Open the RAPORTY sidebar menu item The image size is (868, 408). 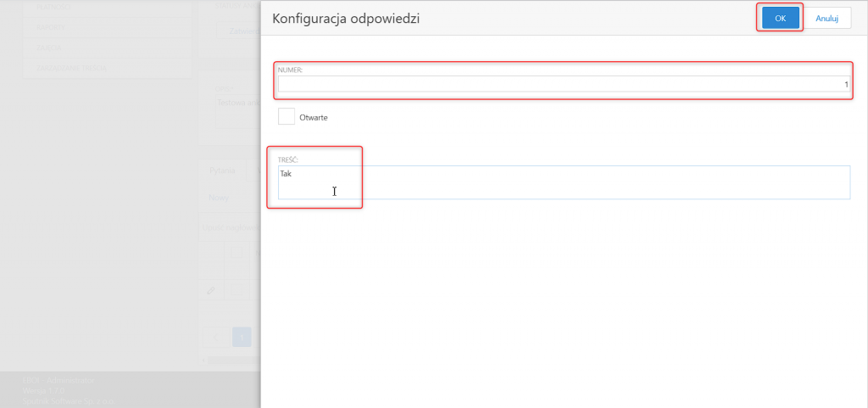(x=108, y=27)
